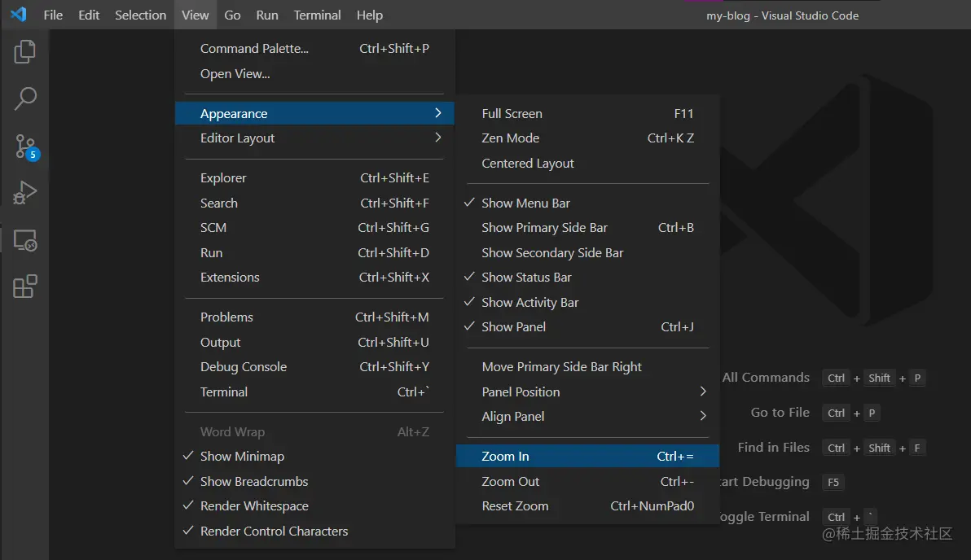Toggle Show Secondary Side Bar
Screen dimensions: 971x560
(587, 252)
